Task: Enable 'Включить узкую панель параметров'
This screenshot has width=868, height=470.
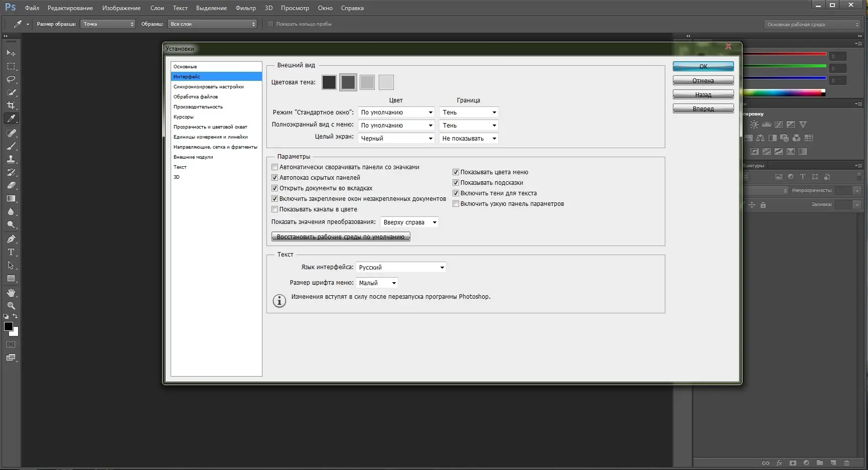Action: (x=456, y=204)
